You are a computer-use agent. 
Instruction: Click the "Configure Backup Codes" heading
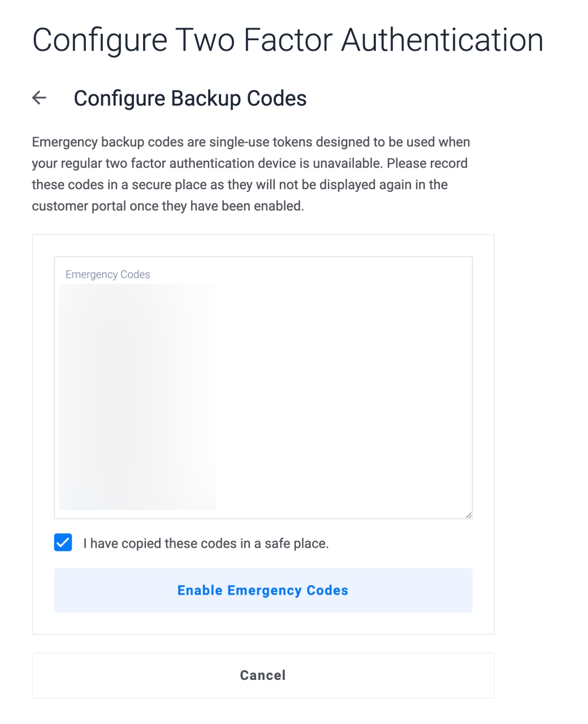tap(190, 98)
